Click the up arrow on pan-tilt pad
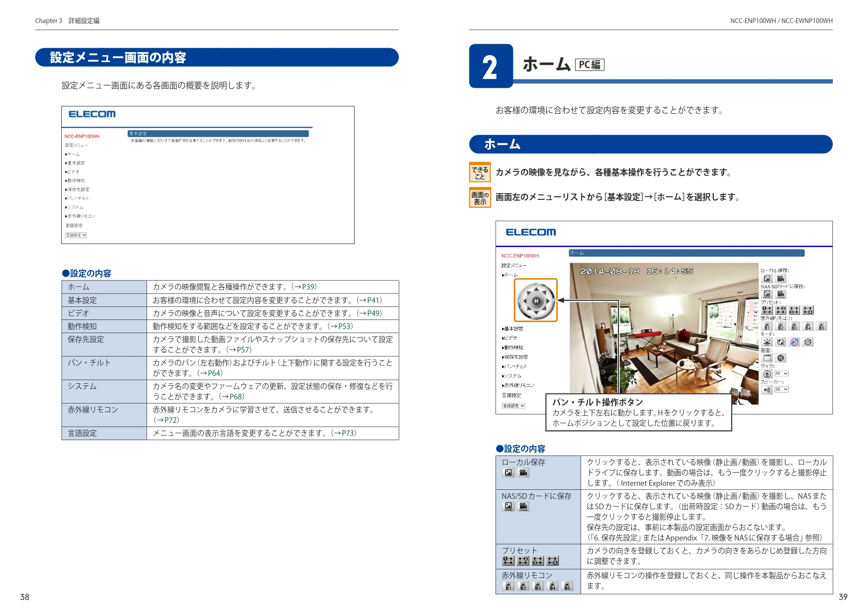Viewport: 868px width, 616px height. [536, 289]
